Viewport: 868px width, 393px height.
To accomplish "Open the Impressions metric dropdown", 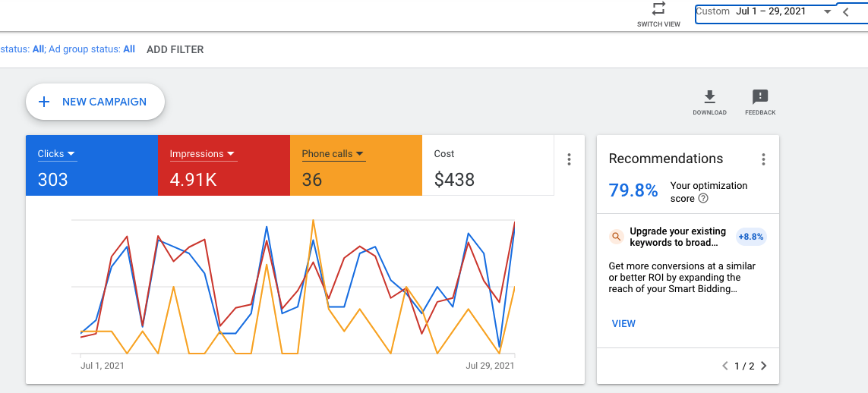I will click(202, 154).
